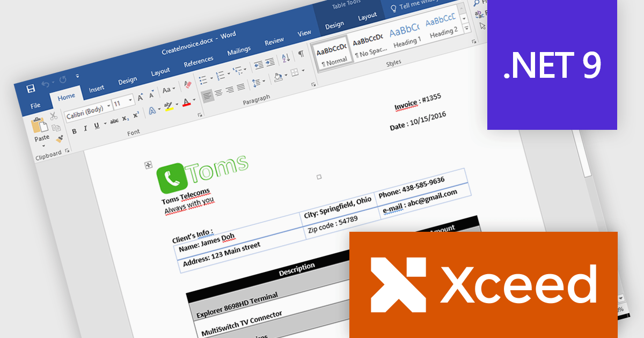Align text right
Image resolution: width=644 pixels, height=338 pixels.
[230, 90]
